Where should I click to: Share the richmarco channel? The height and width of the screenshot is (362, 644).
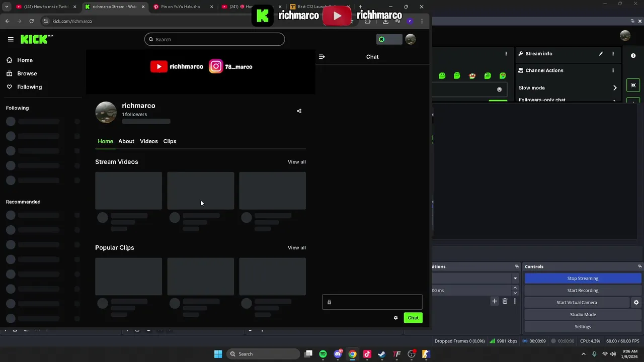click(x=299, y=111)
